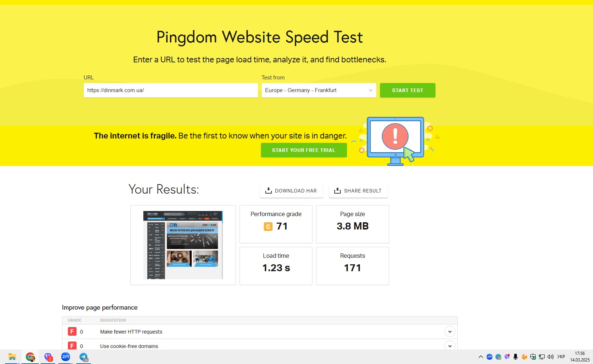Viewport: 593px width, 364px height.
Task: Click the clock and date in the taskbar
Action: (580, 357)
